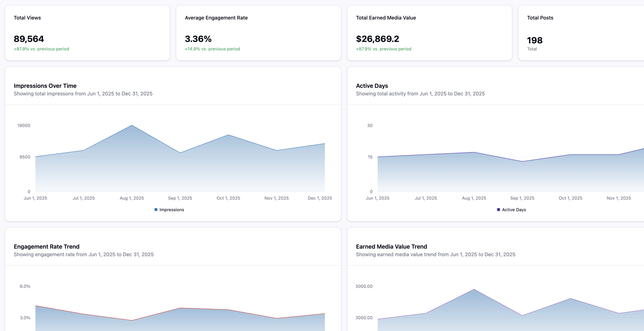Click the blue Impressions legend square icon
The width and height of the screenshot is (644, 331).
[156, 209]
